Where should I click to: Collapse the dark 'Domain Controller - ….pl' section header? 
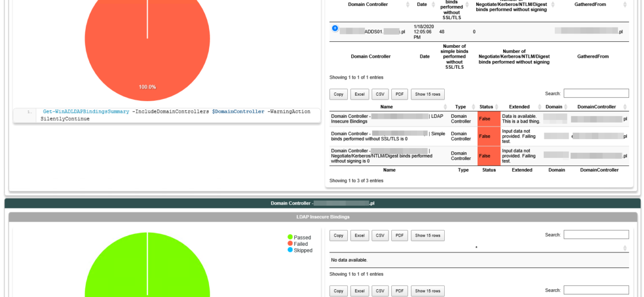323,203
